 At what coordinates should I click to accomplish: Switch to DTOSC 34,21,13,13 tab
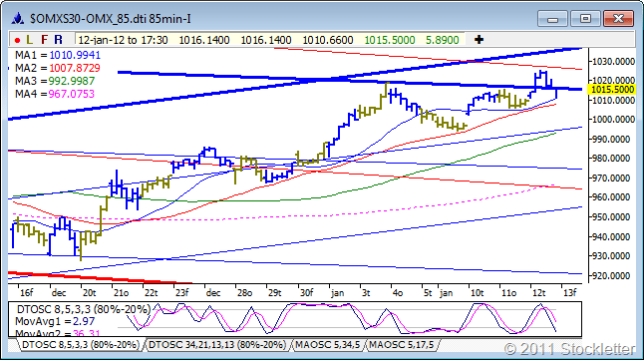coord(217,345)
